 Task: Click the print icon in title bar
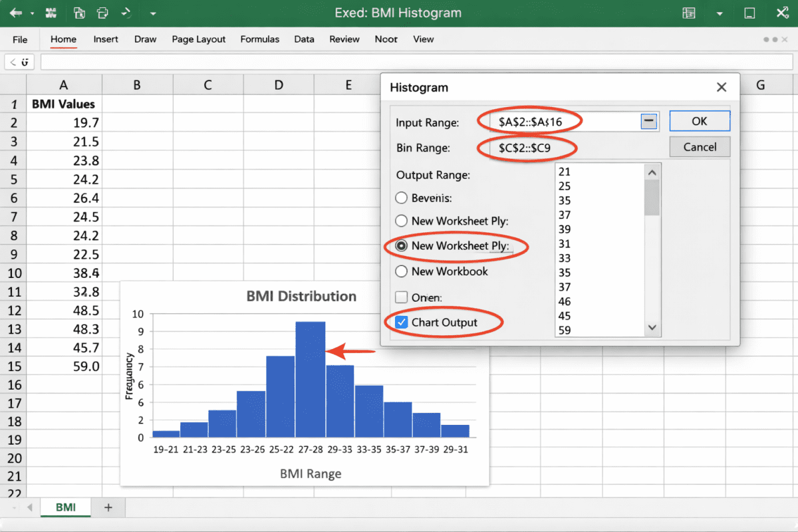102,13
